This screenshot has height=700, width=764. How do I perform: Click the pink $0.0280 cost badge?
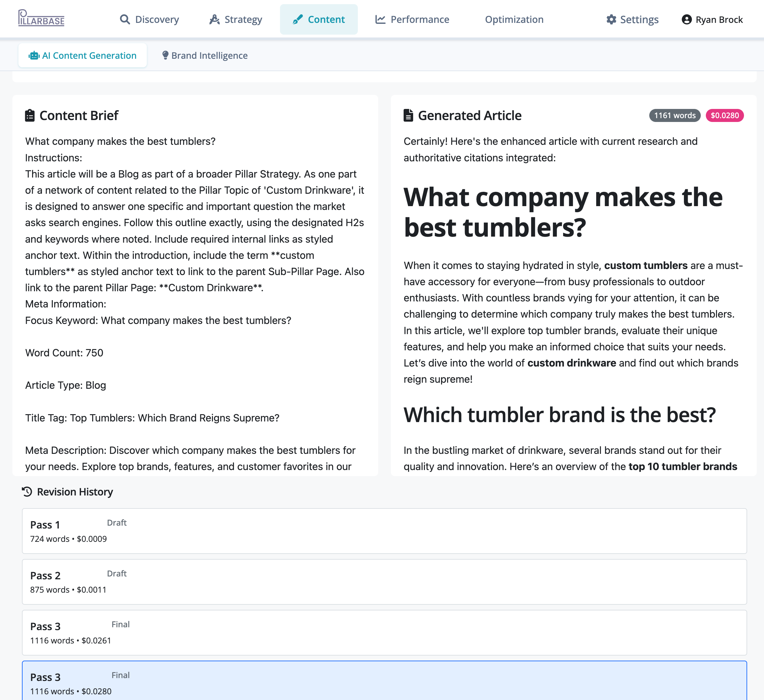724,116
